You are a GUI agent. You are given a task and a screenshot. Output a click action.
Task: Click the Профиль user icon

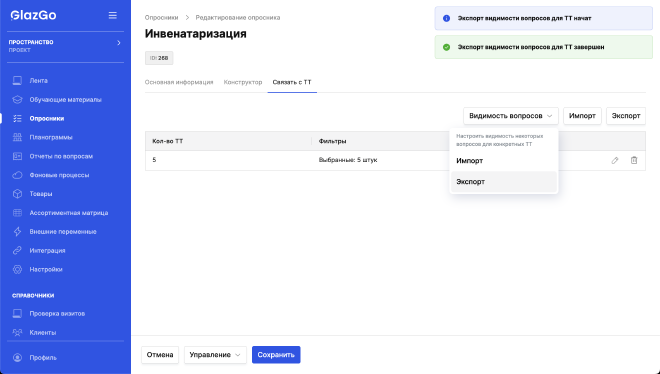point(17,358)
